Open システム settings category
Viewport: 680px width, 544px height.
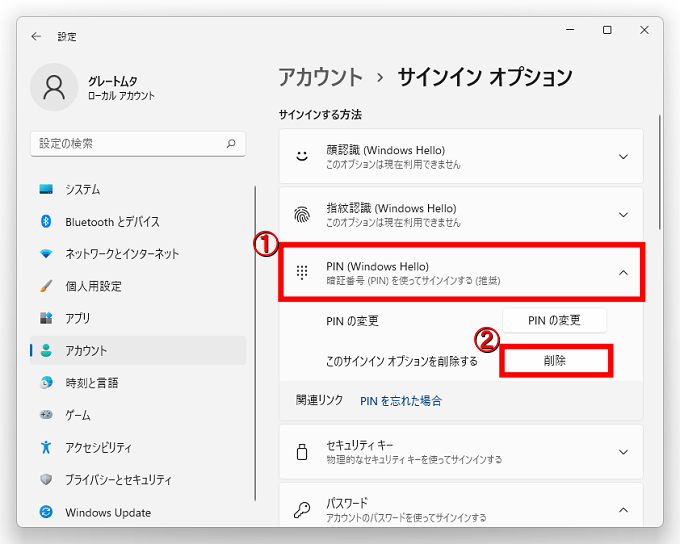[x=138, y=189]
